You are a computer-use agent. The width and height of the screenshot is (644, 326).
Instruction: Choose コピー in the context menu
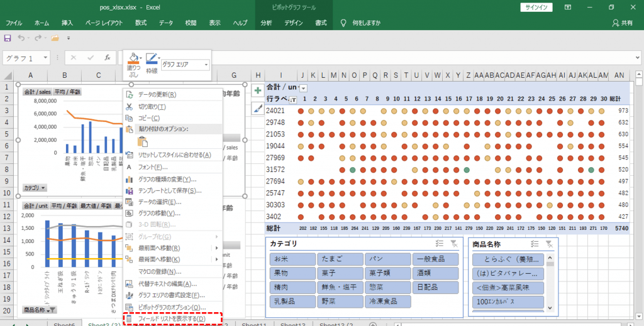pyautogui.click(x=172, y=118)
